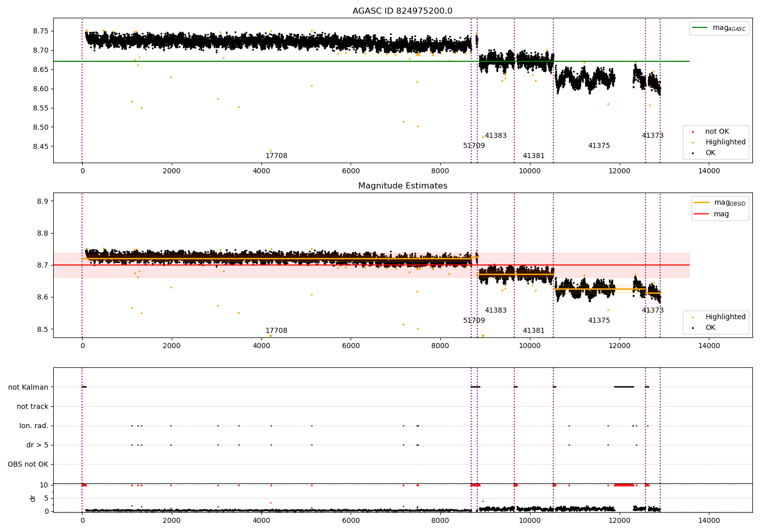The image size is (760, 532).
Task: Select obsid label 17708 in top plot
Action: tap(276, 156)
